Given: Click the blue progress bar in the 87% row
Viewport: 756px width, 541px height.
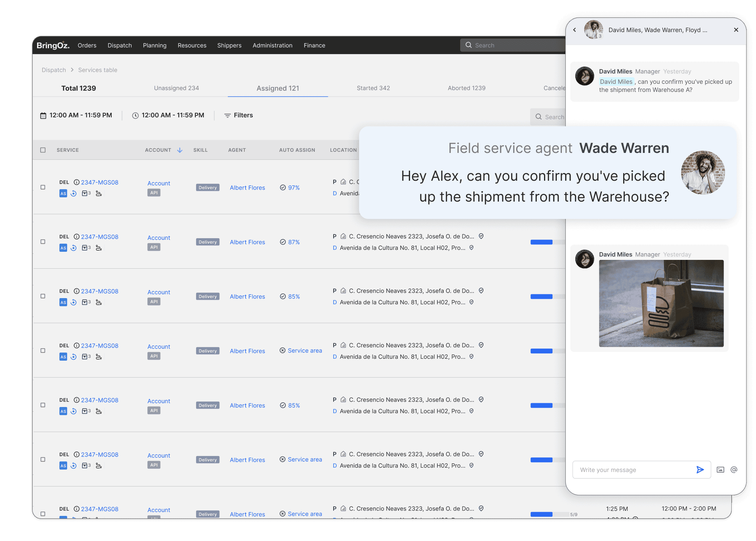Looking at the screenshot, I should coord(541,242).
